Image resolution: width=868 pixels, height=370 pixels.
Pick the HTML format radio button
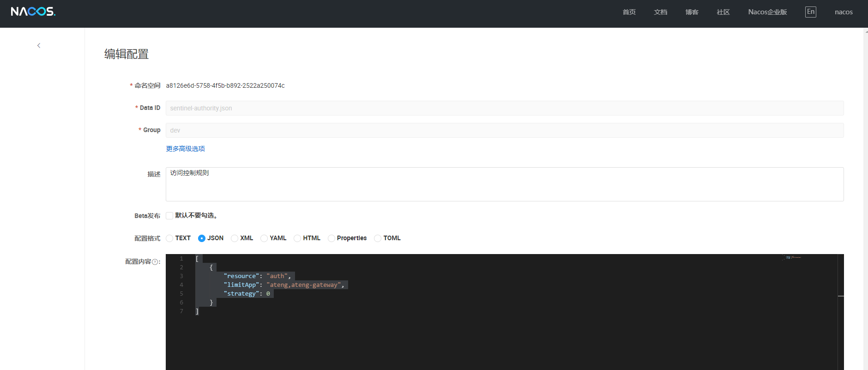[297, 238]
